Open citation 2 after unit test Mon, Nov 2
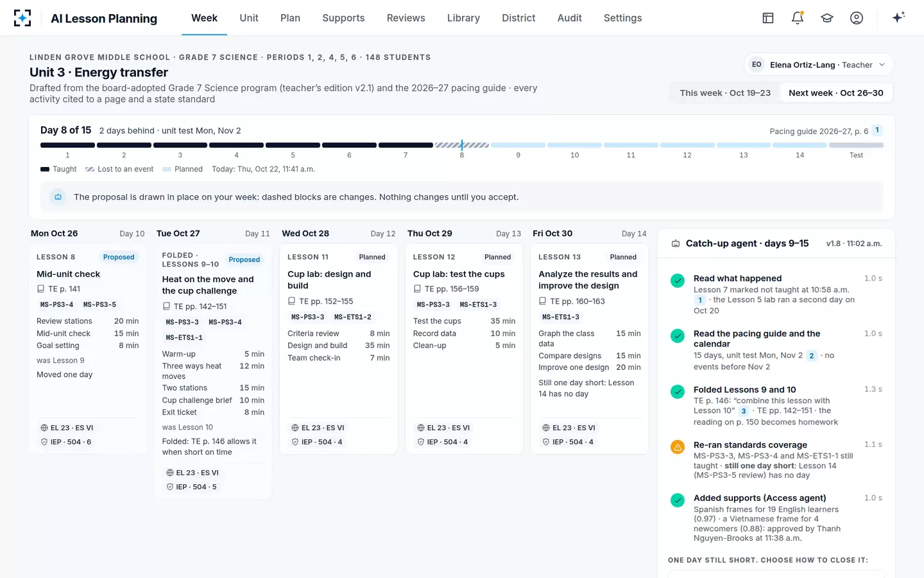The width and height of the screenshot is (924, 578). (812, 356)
